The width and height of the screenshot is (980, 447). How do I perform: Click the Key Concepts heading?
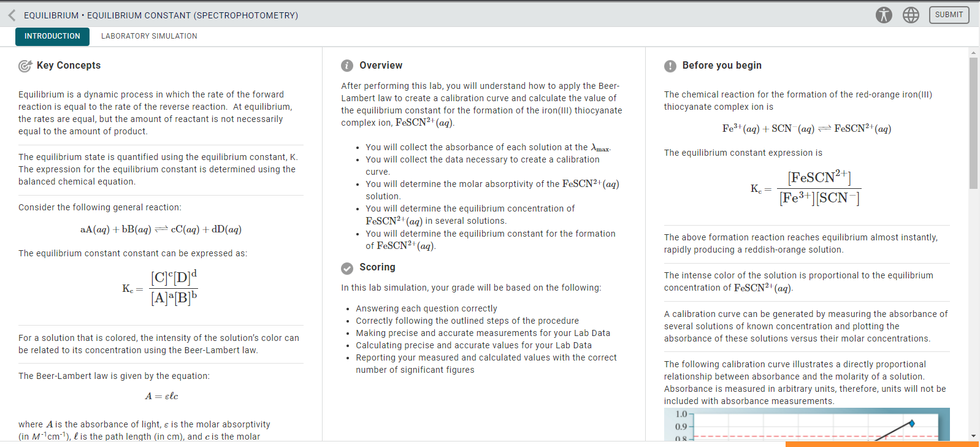[x=69, y=66]
